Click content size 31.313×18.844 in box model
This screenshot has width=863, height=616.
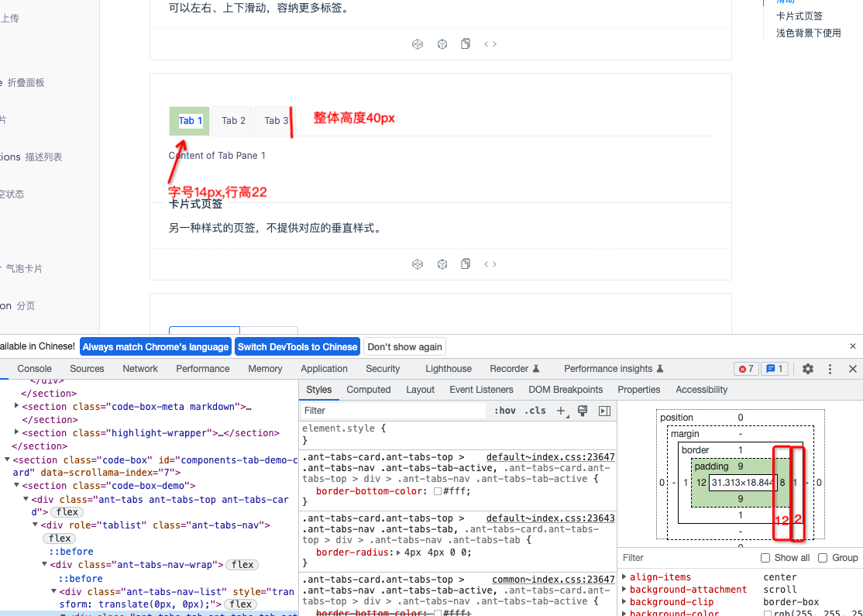point(743,483)
